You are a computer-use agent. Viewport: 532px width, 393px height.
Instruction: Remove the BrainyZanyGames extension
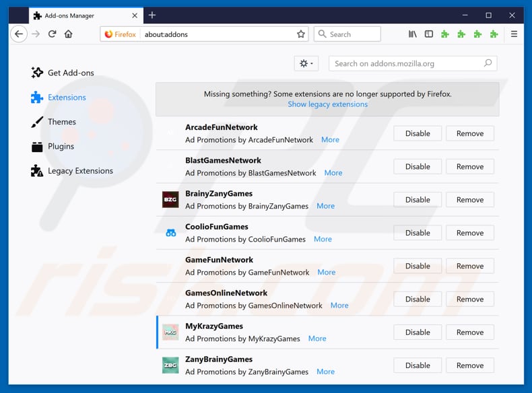470,200
